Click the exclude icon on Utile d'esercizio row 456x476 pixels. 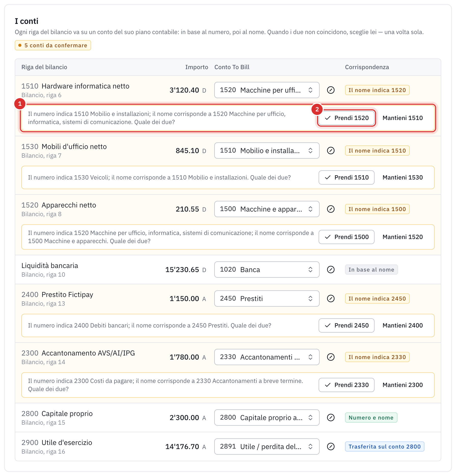pyautogui.click(x=331, y=447)
